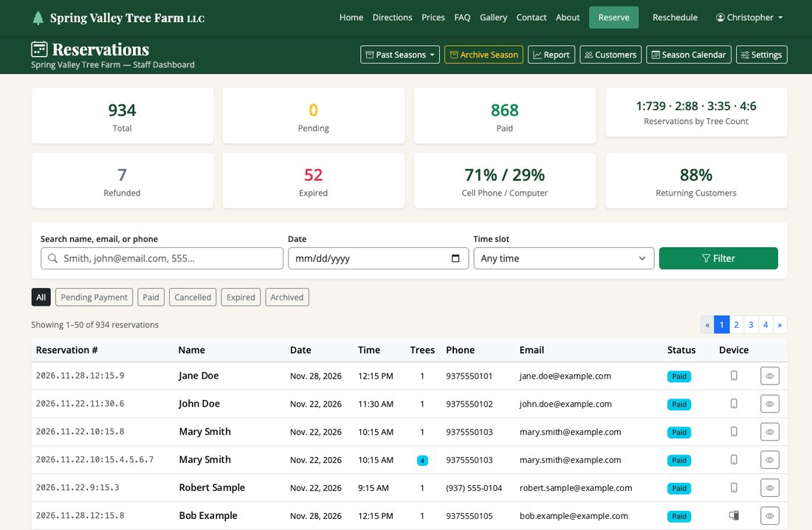
Task: Go to pagination page 2
Action: coord(736,324)
